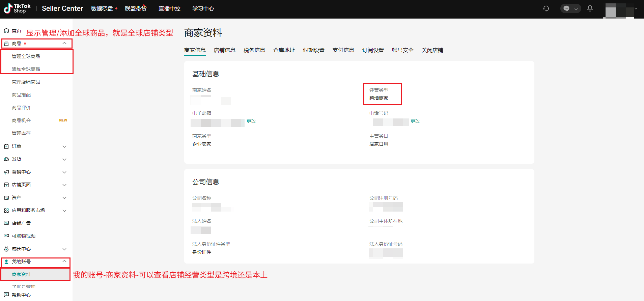Open the 帐号安全 tab

pyautogui.click(x=402, y=50)
